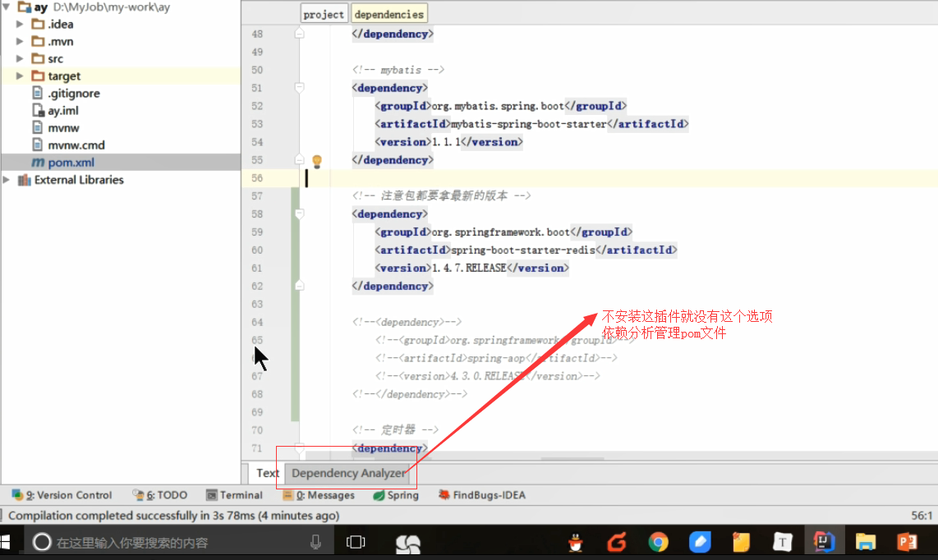Fold the dependency block at line 51

click(x=299, y=88)
